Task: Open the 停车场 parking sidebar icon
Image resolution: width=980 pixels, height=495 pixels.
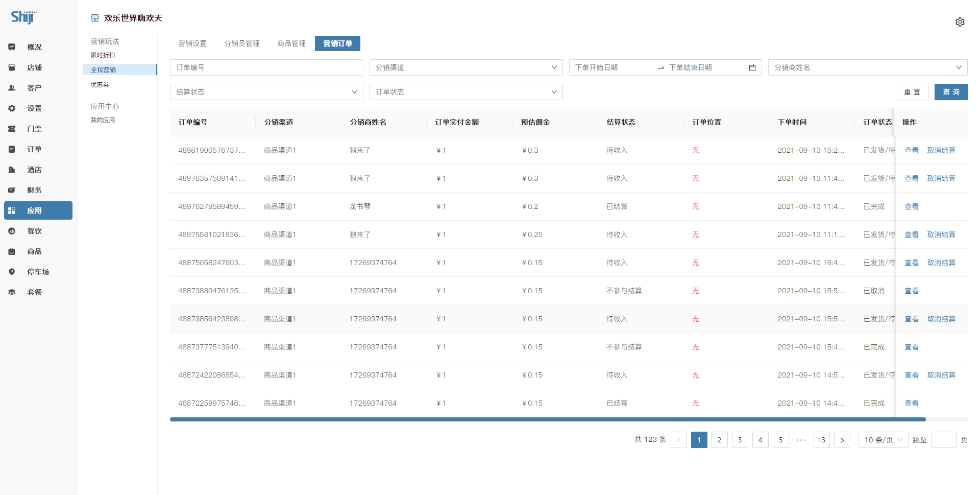Action: pyautogui.click(x=12, y=272)
